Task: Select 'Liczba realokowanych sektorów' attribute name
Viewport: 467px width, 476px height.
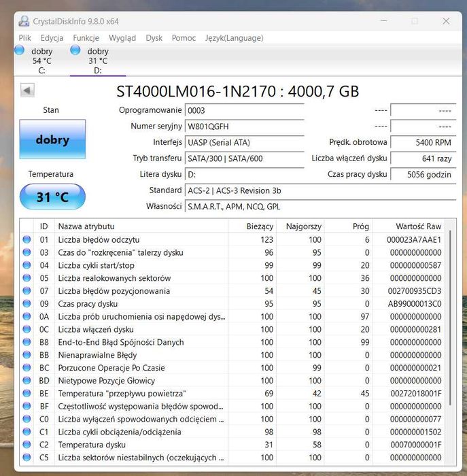Action: click(x=114, y=278)
